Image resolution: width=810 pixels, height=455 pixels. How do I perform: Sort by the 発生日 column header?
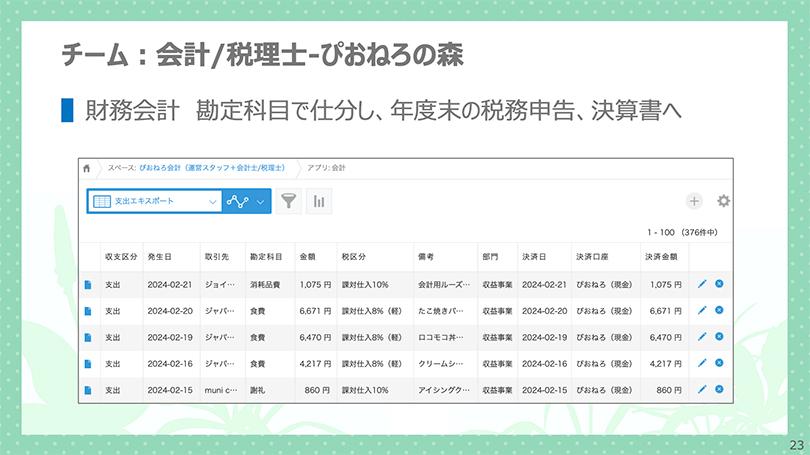[x=159, y=256]
